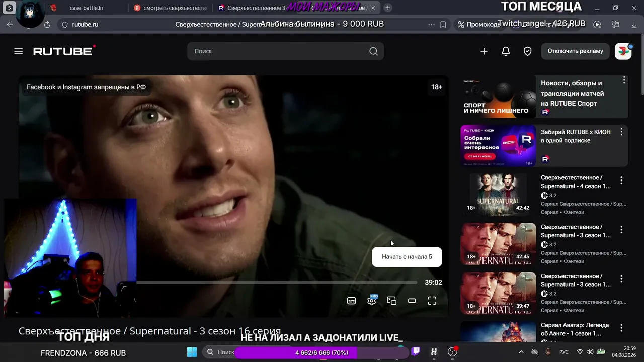Click the rutube.ru address in URL bar
The image size is (644, 362).
click(85, 24)
